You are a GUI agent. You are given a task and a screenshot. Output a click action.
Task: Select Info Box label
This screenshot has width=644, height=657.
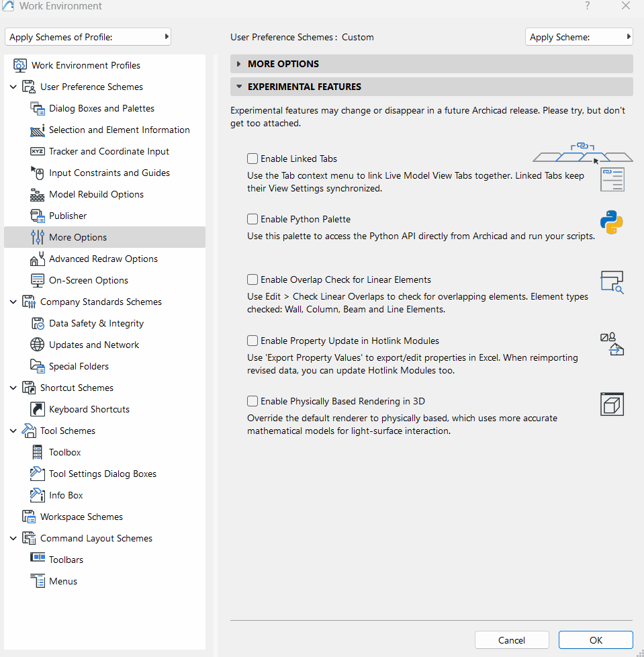66,495
